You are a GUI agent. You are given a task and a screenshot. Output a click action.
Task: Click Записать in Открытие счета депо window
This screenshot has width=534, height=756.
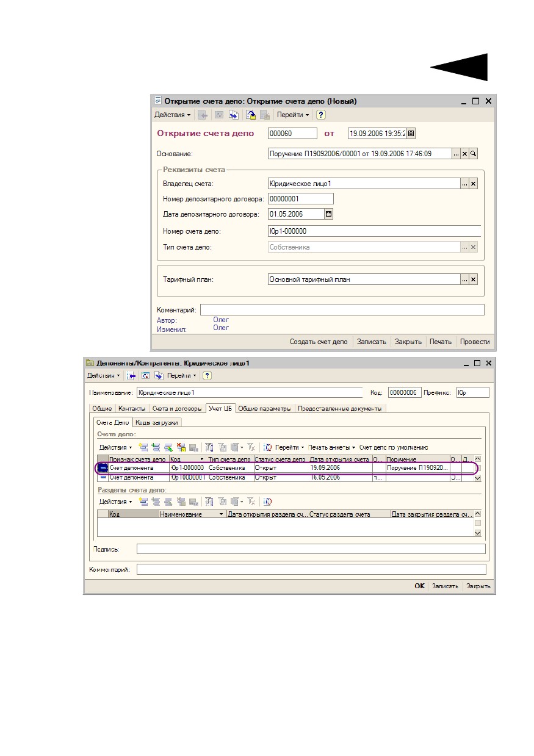tap(372, 342)
